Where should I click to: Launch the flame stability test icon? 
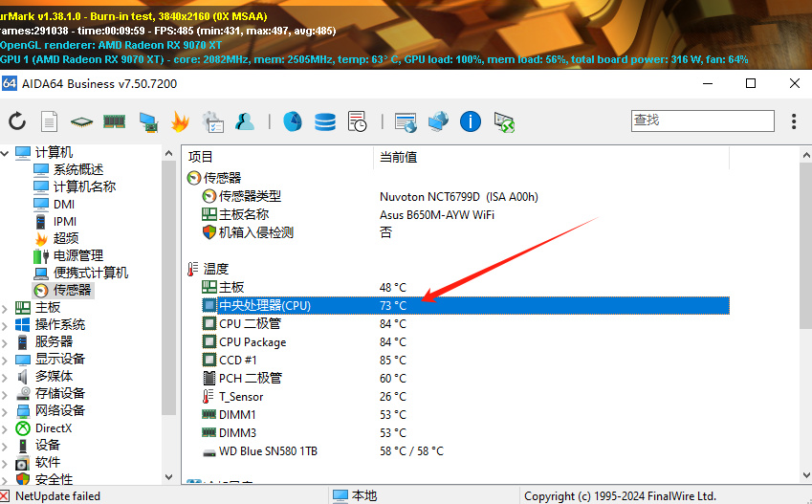(180, 121)
